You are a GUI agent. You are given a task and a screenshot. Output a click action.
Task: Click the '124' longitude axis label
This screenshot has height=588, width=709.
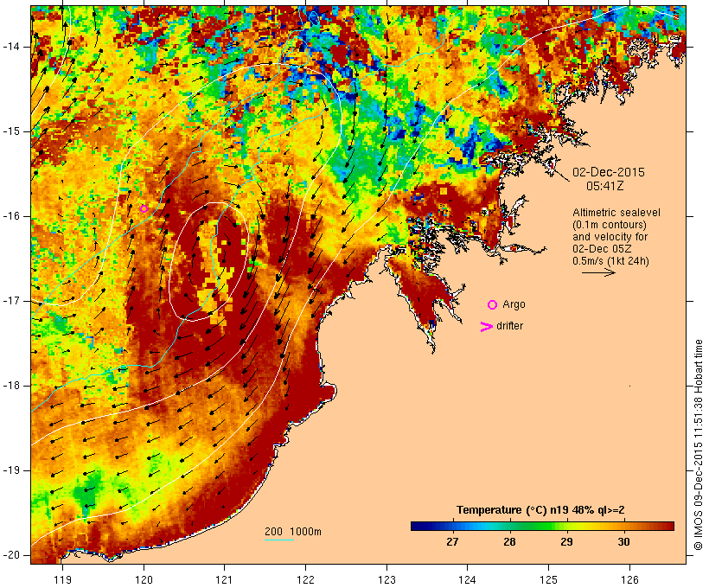[468, 579]
